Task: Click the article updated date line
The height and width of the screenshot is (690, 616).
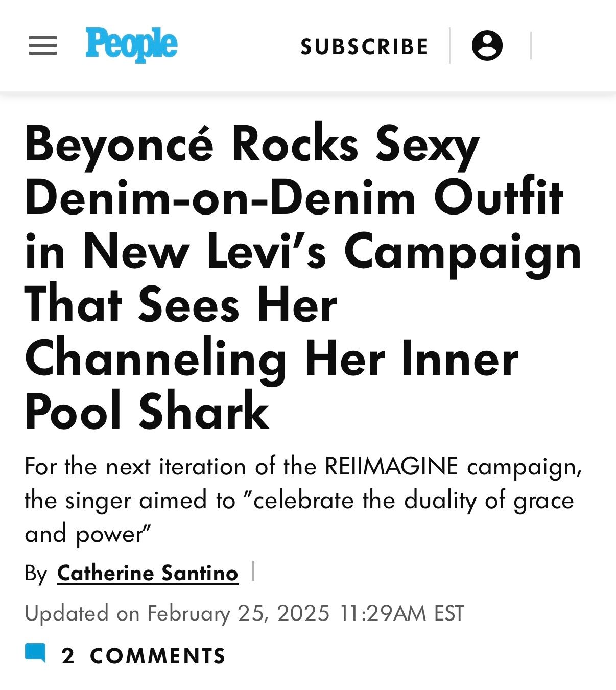Action: pos(244,613)
